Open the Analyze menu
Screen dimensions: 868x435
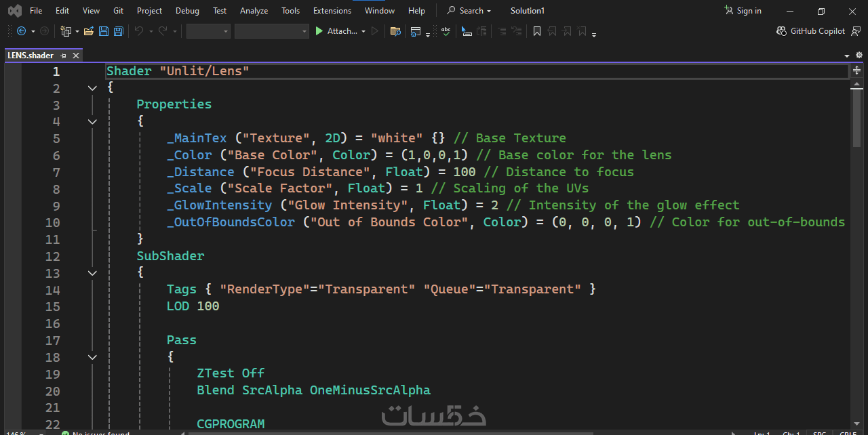coord(254,11)
